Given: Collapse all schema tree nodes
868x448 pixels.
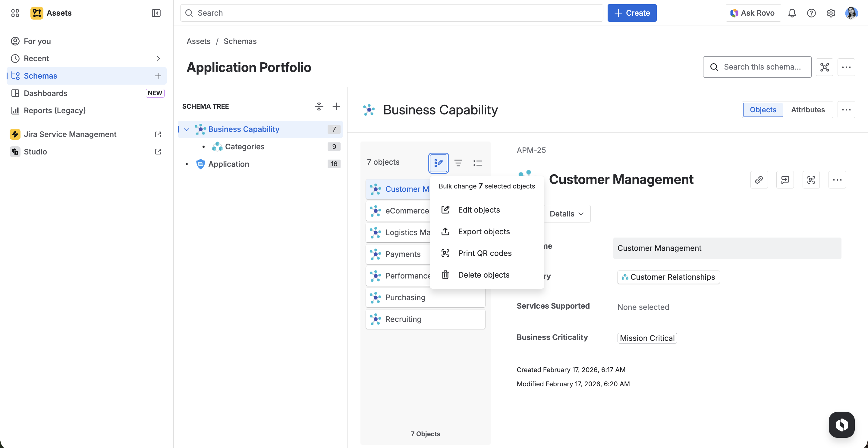Looking at the screenshot, I should pos(319,106).
